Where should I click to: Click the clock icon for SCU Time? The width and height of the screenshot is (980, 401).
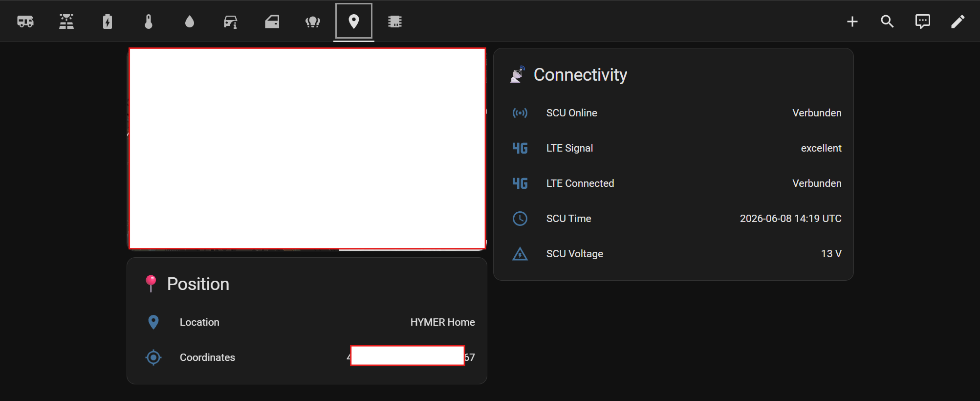click(520, 219)
